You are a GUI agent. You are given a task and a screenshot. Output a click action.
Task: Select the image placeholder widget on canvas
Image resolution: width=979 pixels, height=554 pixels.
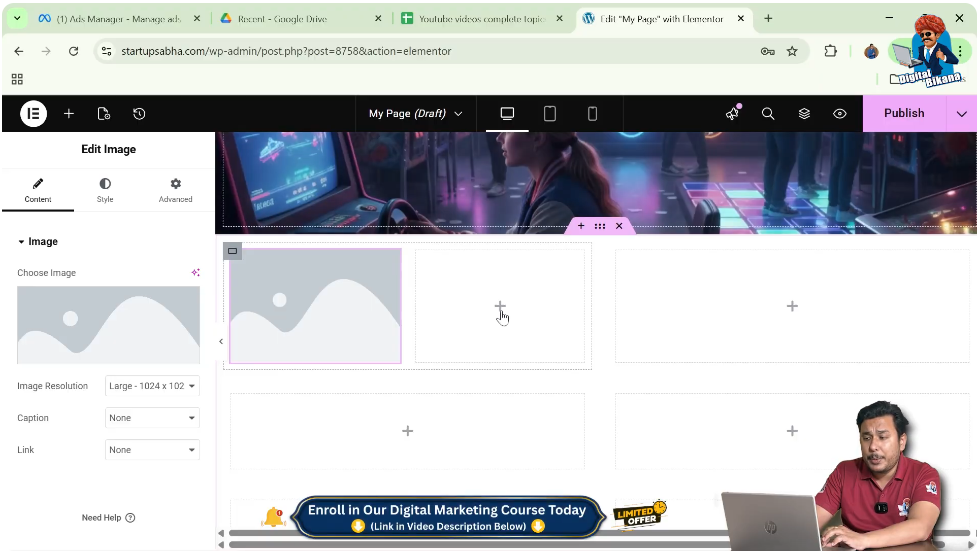pyautogui.click(x=315, y=306)
